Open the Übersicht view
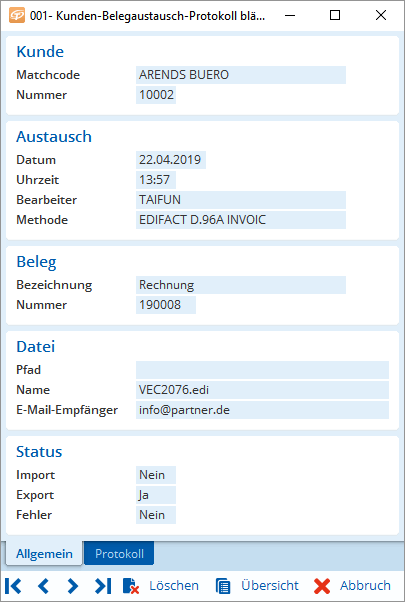 270,585
